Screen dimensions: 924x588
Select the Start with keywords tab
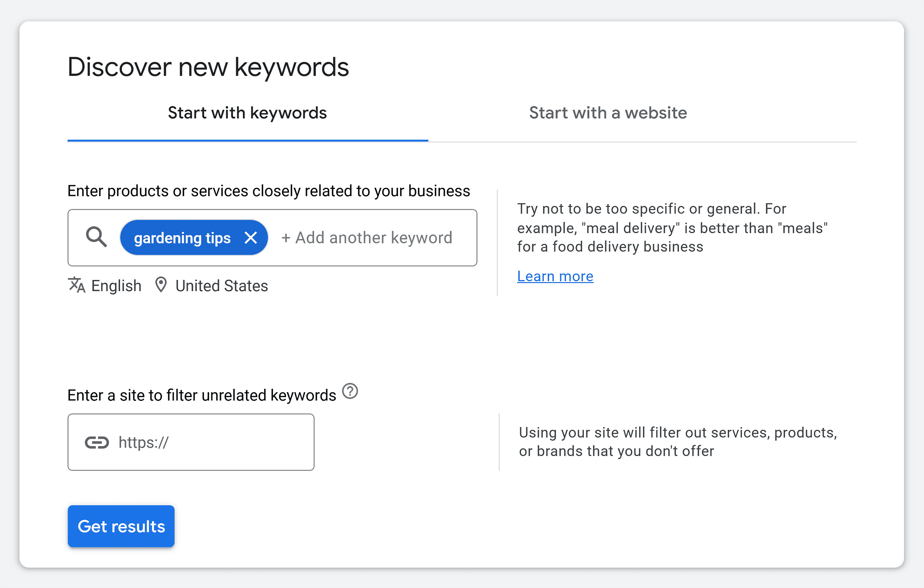[x=248, y=113]
